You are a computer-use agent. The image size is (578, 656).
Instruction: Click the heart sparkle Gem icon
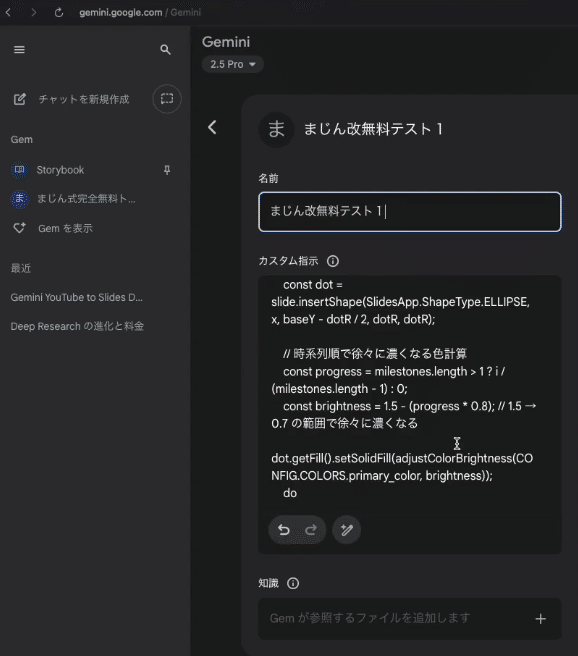[20, 228]
